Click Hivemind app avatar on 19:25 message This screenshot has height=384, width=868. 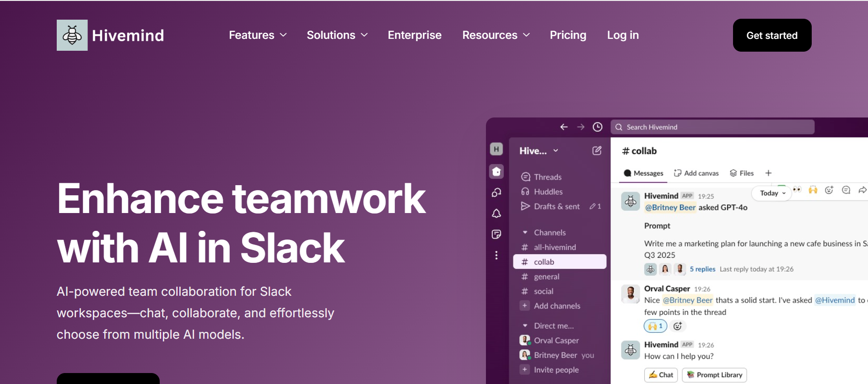(x=631, y=201)
